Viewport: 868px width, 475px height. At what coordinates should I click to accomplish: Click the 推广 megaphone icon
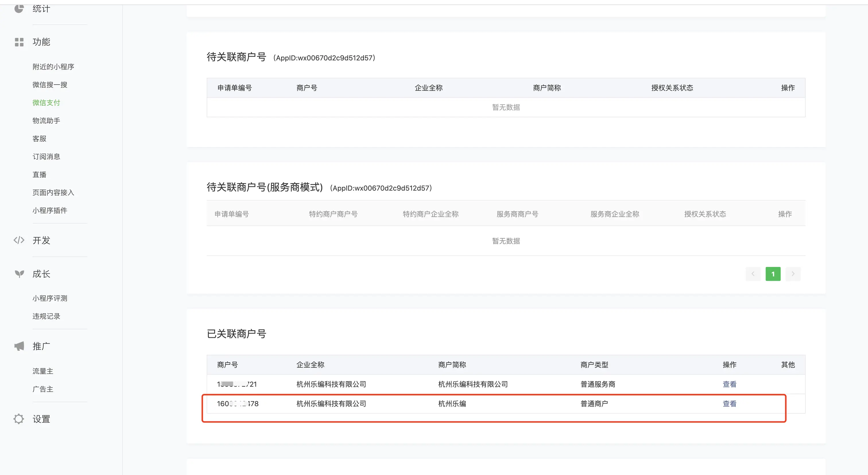pyautogui.click(x=19, y=346)
